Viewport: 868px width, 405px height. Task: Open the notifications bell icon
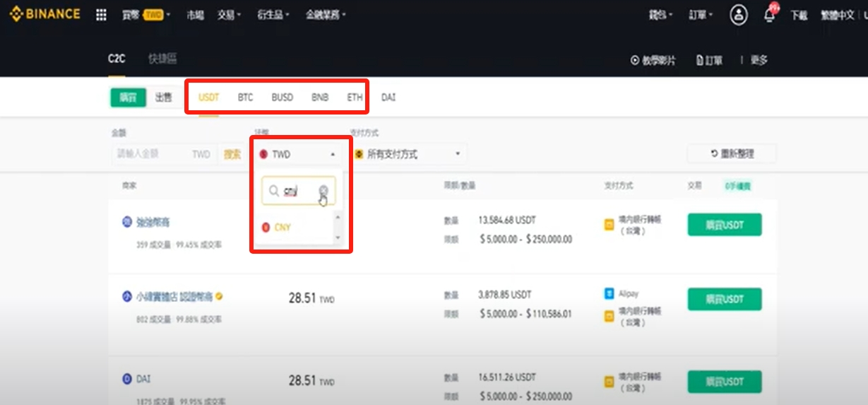tap(770, 15)
